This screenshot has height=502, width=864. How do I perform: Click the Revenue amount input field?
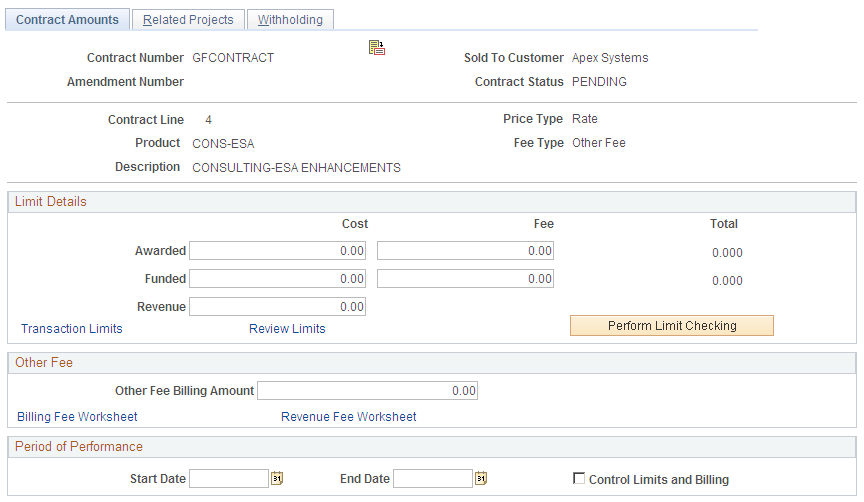[x=278, y=307]
